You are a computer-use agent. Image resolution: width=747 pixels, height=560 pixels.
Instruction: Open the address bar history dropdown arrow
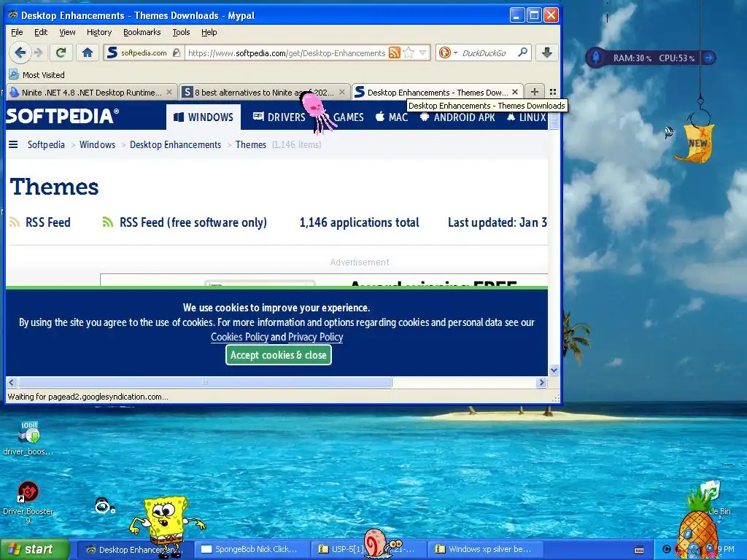(422, 52)
